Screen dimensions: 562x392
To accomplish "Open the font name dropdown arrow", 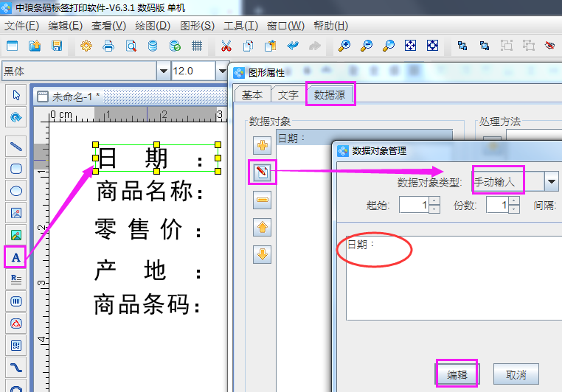I will [164, 71].
